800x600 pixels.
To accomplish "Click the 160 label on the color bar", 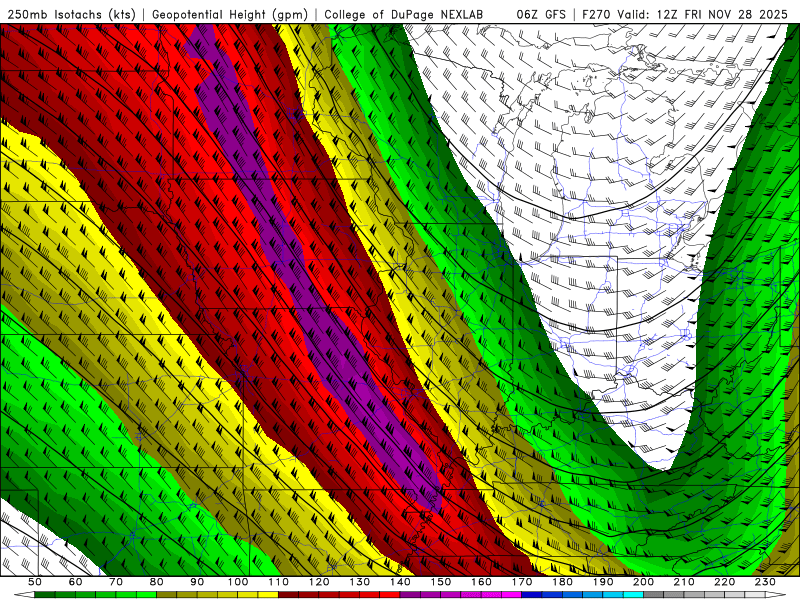I will tap(481, 582).
